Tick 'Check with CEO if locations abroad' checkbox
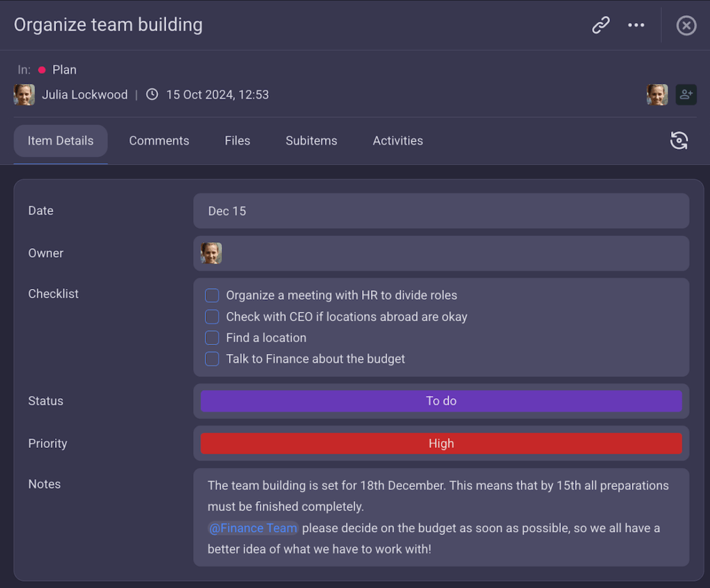Screen dimensions: 710x588 click(212, 316)
